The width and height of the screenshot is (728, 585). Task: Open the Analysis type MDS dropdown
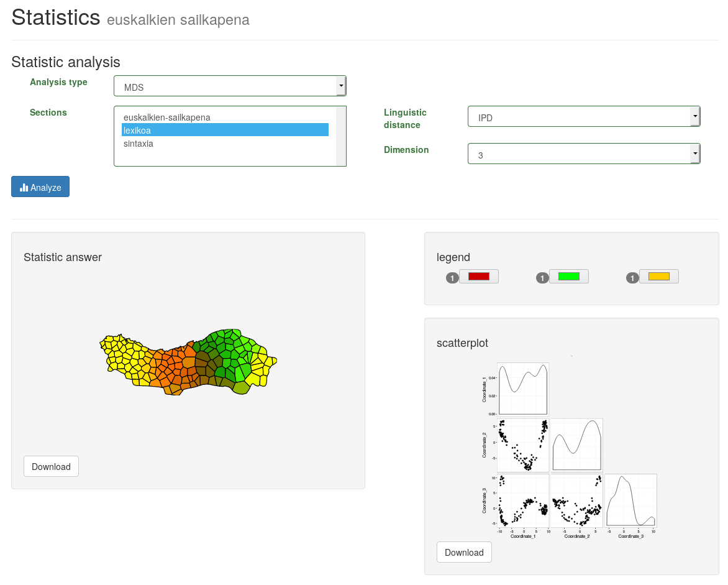tap(229, 86)
